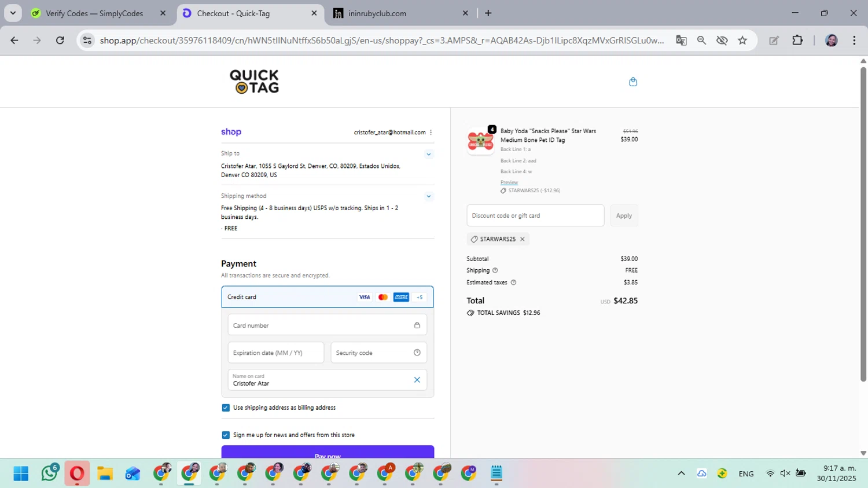
Task: Focus the Discount code or gift card field
Action: pos(535,215)
